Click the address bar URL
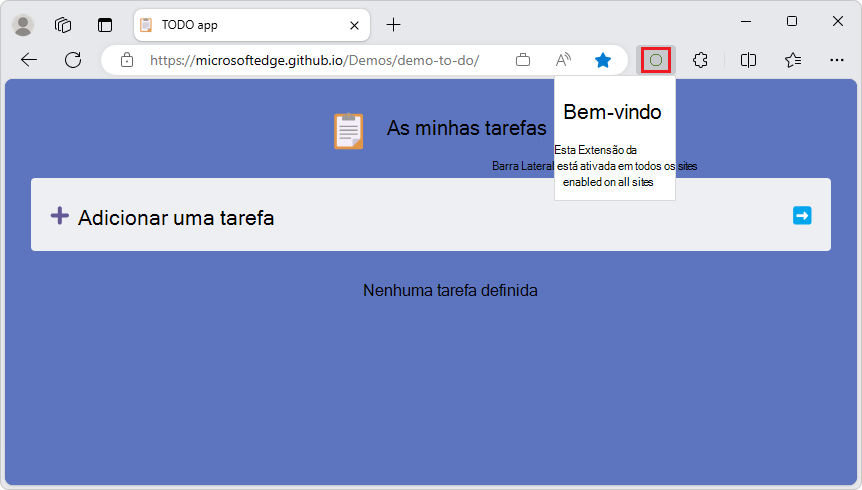The width and height of the screenshot is (862, 490). [314, 60]
